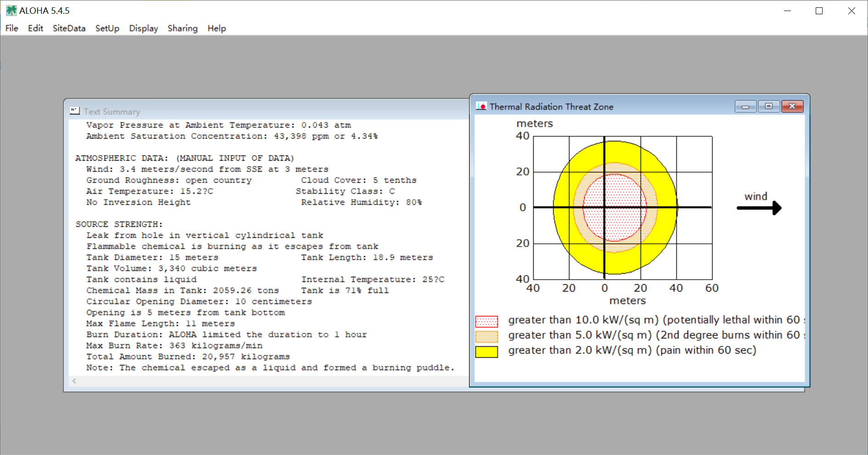Click the Text Summary left scroll arrow
Image resolution: width=868 pixels, height=455 pixels.
[x=74, y=381]
